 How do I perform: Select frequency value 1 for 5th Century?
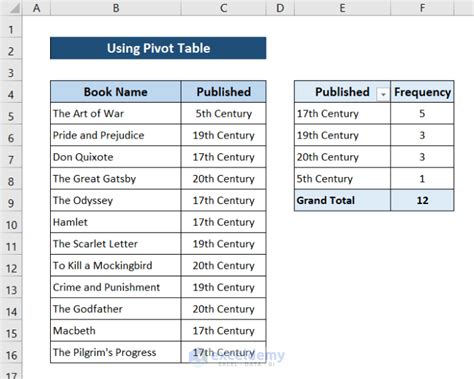coord(422,178)
